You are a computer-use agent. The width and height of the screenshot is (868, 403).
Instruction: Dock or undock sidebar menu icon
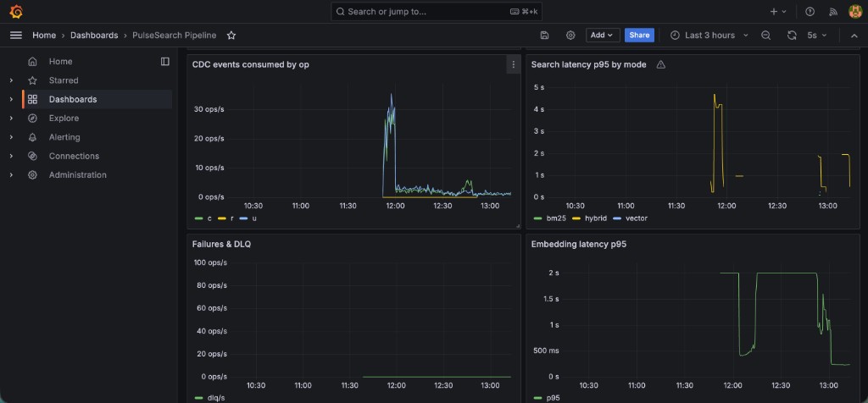click(165, 61)
